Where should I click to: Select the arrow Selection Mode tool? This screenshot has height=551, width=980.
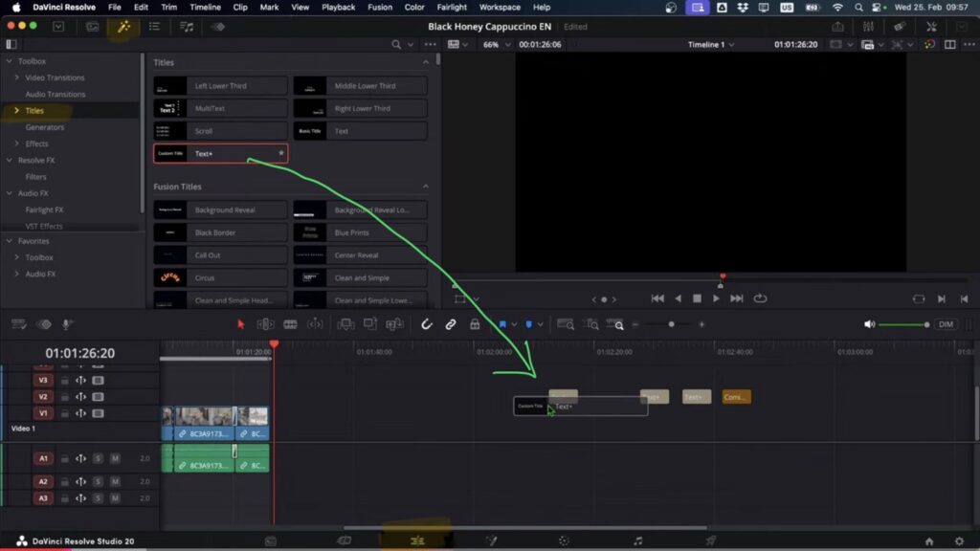pyautogui.click(x=241, y=324)
